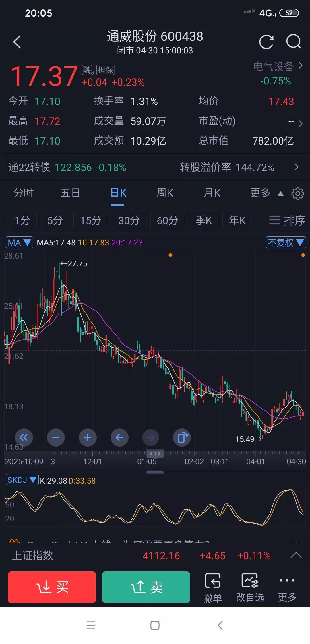Tap Android recent apps menu button
The image size is (310, 644).
[91, 625]
